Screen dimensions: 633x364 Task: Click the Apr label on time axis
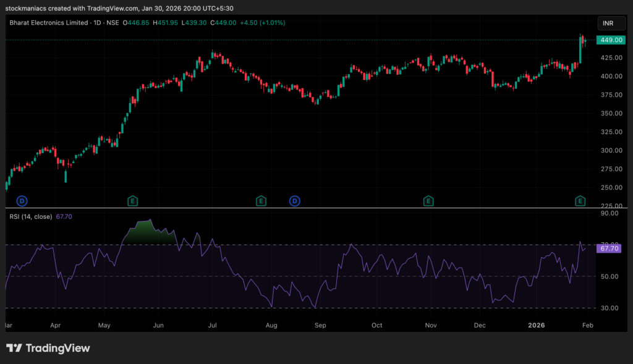pos(55,325)
